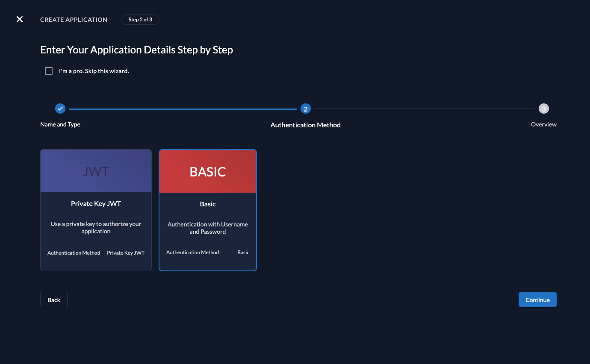The height and width of the screenshot is (364, 590).
Task: Click the JWT banner on the Private Key card
Action: (x=96, y=170)
